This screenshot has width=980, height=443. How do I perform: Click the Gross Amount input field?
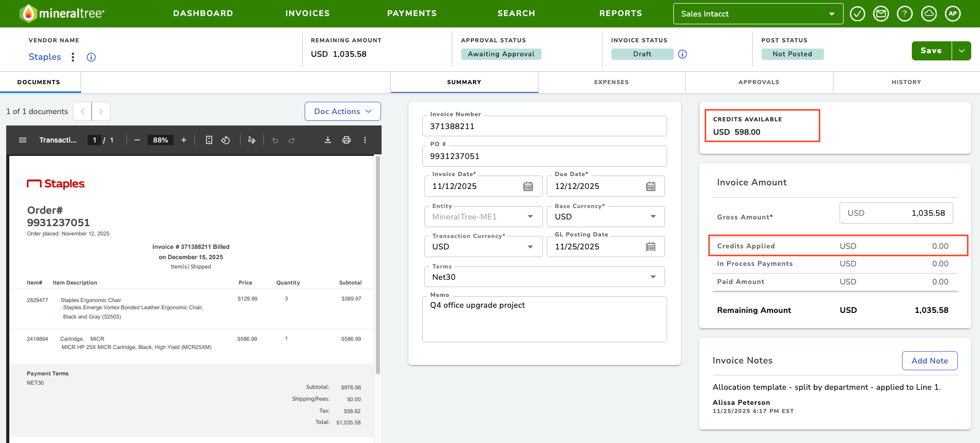click(896, 213)
